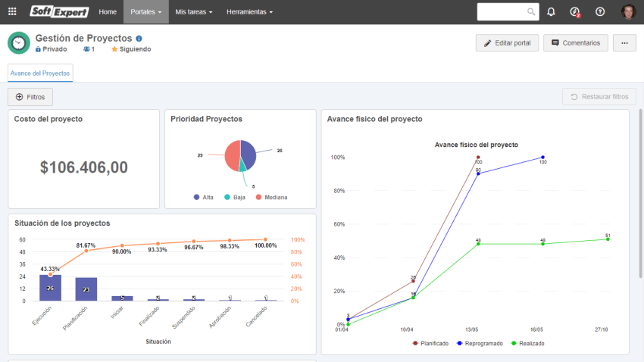
Task: Open the apps grid menu icon
Action: tap(12, 12)
